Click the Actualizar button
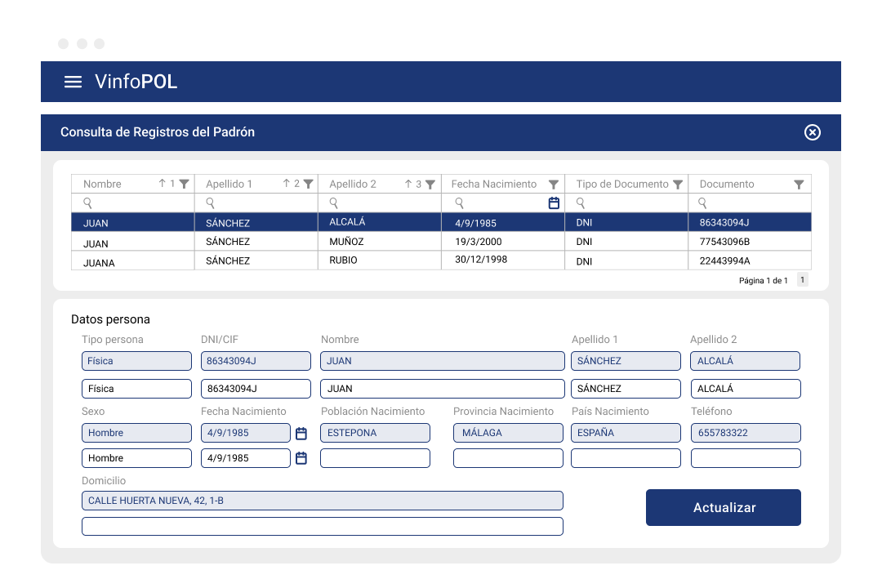 (724, 507)
